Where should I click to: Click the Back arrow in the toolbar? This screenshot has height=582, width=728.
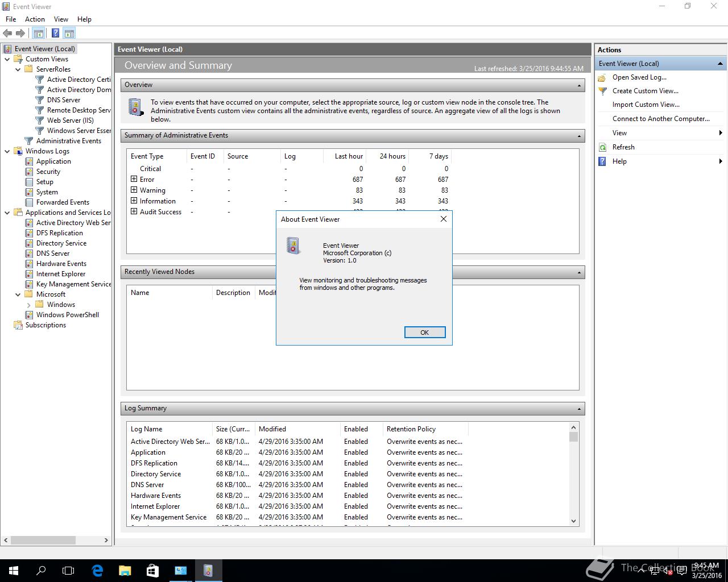7,34
